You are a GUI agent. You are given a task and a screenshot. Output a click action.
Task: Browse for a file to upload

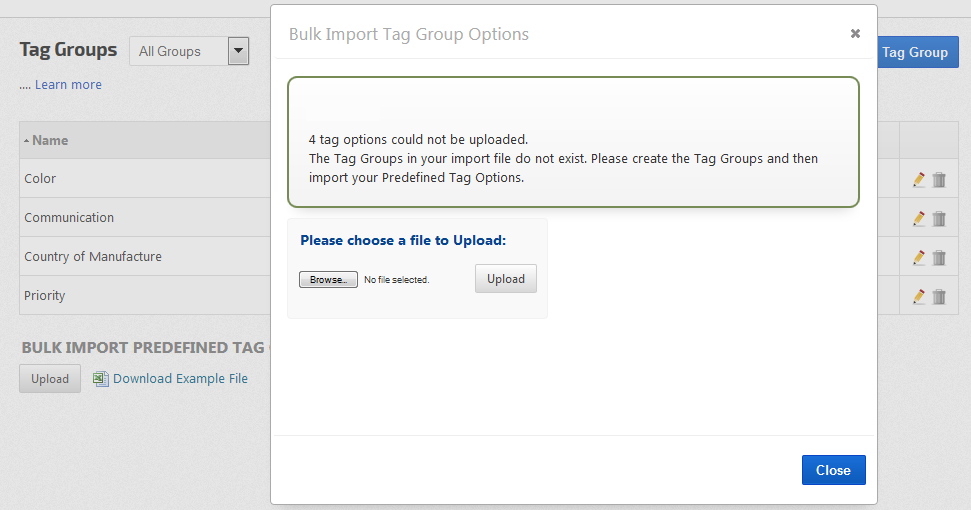328,280
